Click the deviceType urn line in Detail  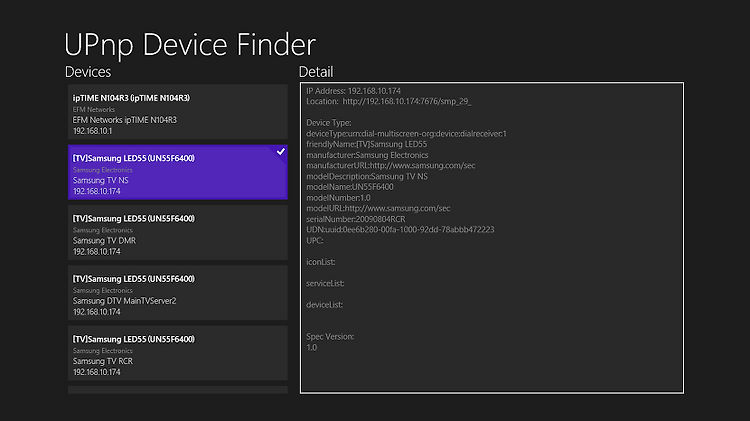click(406, 133)
